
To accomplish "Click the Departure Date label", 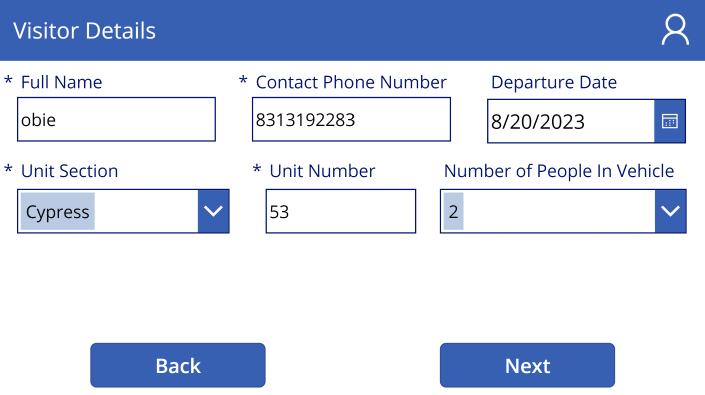I will click(554, 83).
